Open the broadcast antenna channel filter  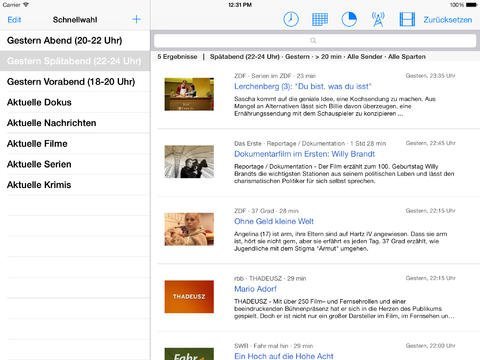tap(378, 20)
